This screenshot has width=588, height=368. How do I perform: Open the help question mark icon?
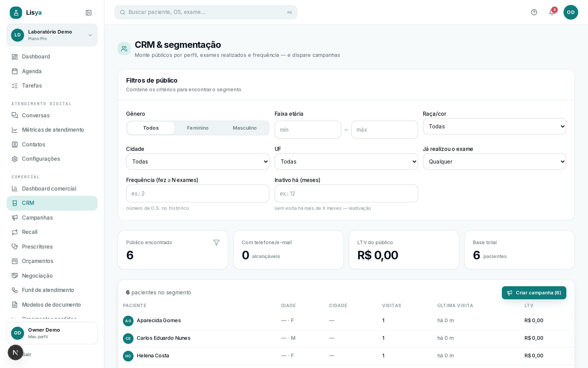click(x=534, y=12)
